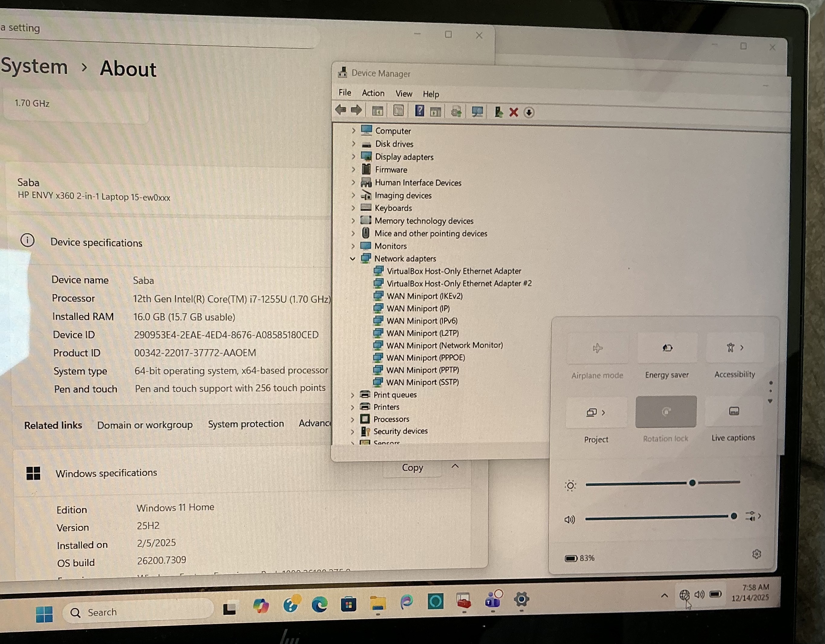
Task: Click the Back arrow in Device Manager toolbar
Action: click(x=340, y=110)
